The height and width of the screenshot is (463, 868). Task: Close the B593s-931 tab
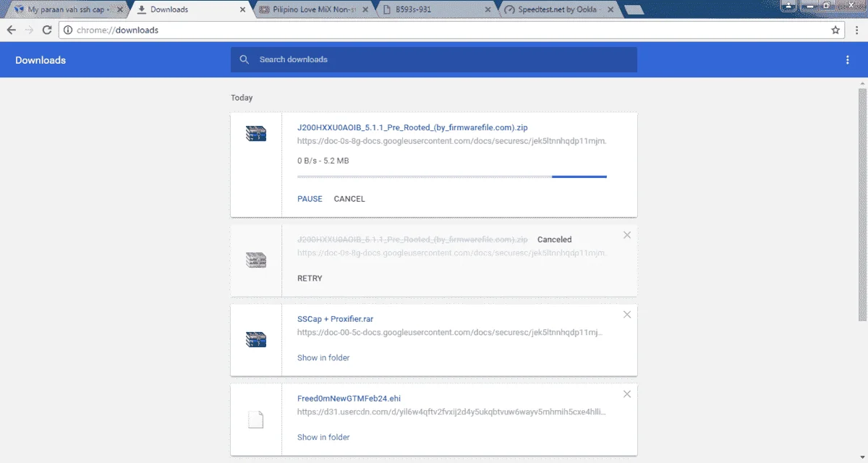(488, 10)
